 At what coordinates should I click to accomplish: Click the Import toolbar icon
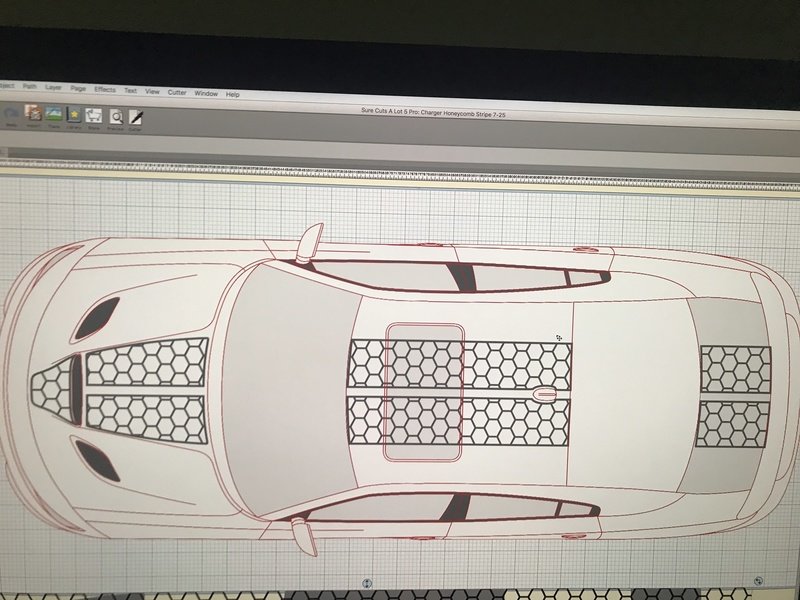click(x=33, y=113)
